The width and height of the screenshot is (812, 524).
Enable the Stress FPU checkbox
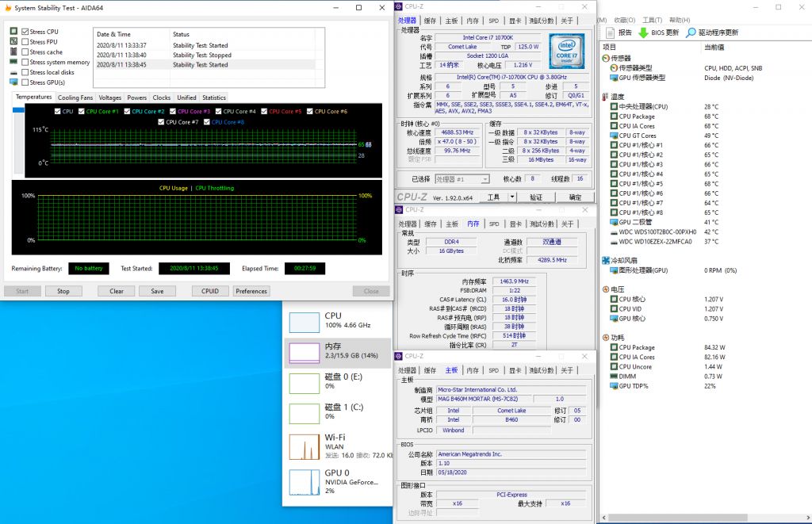pos(26,41)
